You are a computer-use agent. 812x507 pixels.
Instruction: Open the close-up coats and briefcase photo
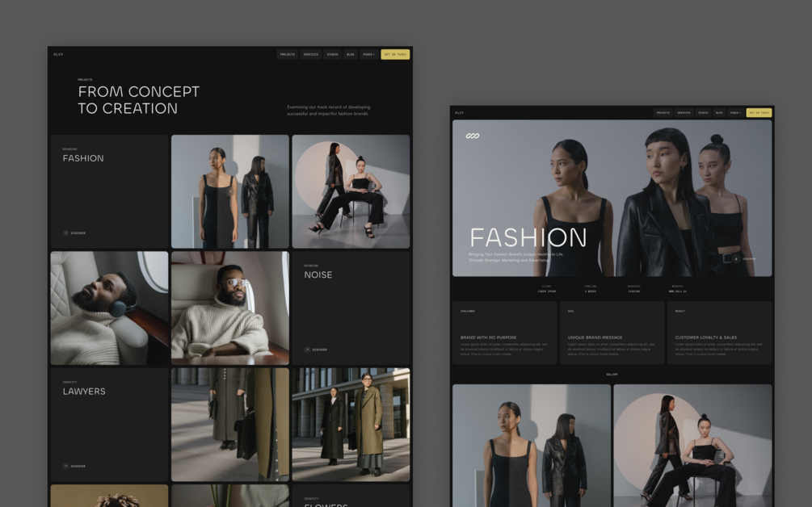click(230, 425)
